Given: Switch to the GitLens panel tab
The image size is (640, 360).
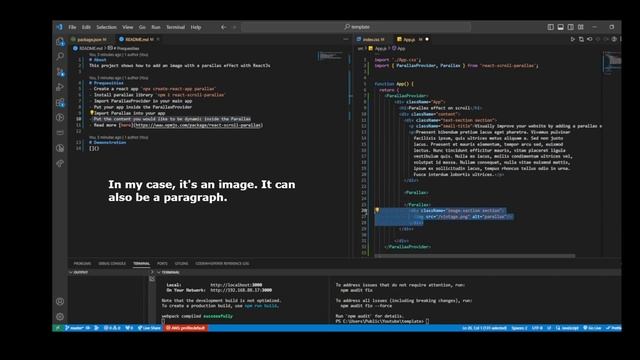Looking at the screenshot, I should (x=181, y=264).
